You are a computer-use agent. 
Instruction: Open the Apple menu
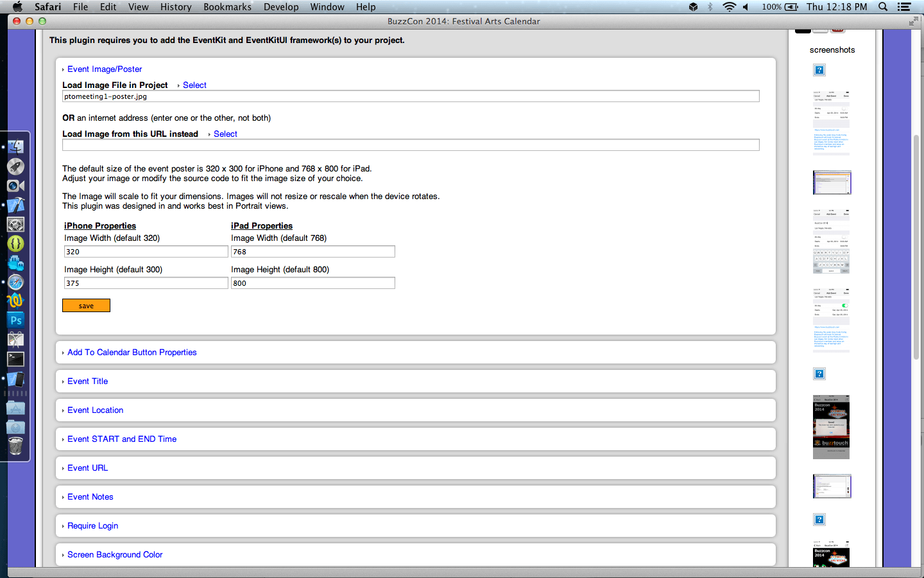coord(17,6)
